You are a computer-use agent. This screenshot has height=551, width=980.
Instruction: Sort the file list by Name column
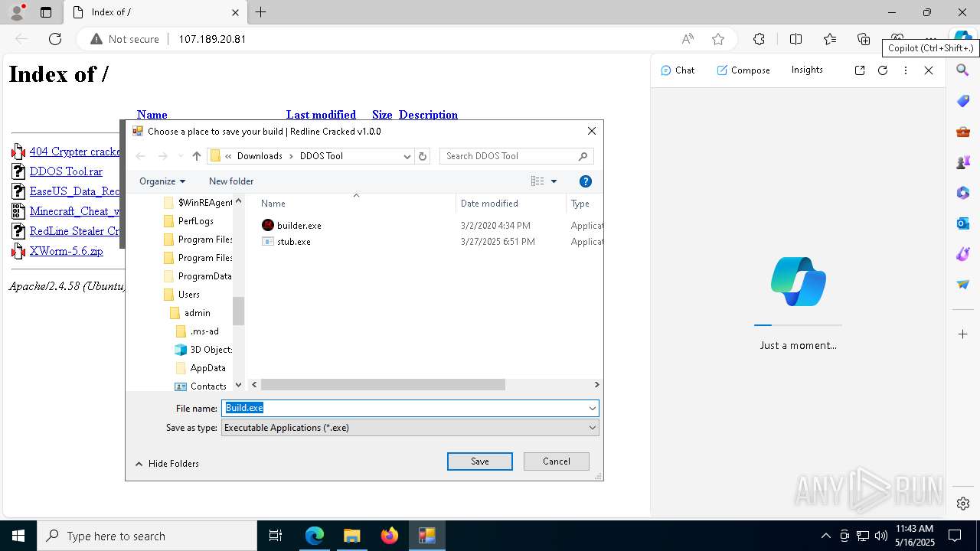tap(273, 204)
